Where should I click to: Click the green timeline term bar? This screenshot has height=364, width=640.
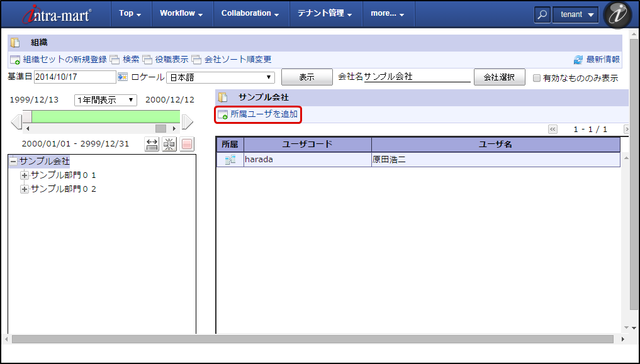click(x=106, y=116)
